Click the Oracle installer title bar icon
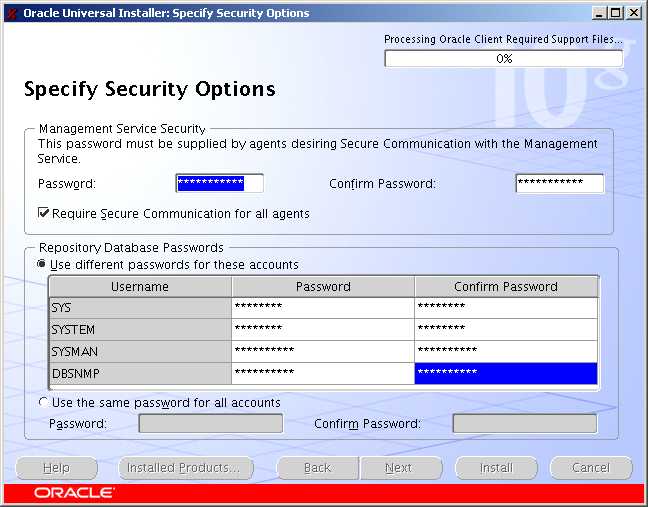 pyautogui.click(x=11, y=13)
